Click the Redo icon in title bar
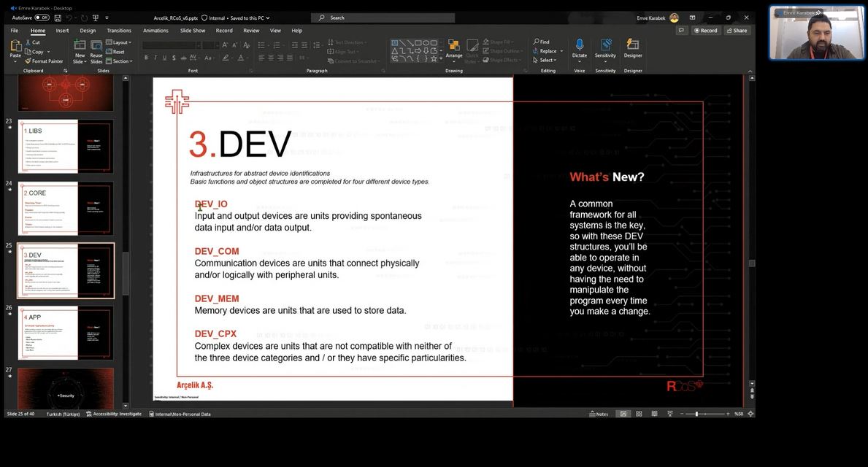This screenshot has height=467, width=868. coord(84,18)
